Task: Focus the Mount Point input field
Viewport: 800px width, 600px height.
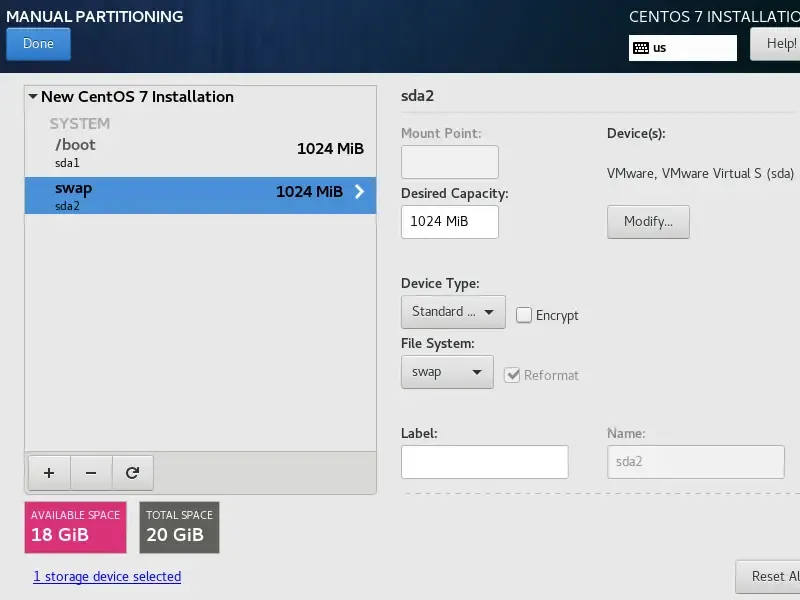Action: pos(449,162)
